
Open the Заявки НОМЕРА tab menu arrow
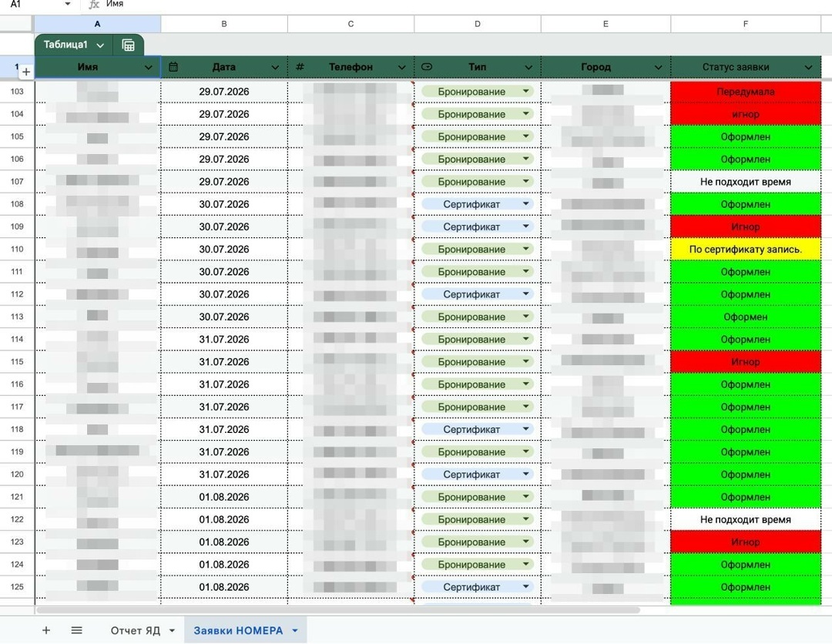click(x=295, y=631)
